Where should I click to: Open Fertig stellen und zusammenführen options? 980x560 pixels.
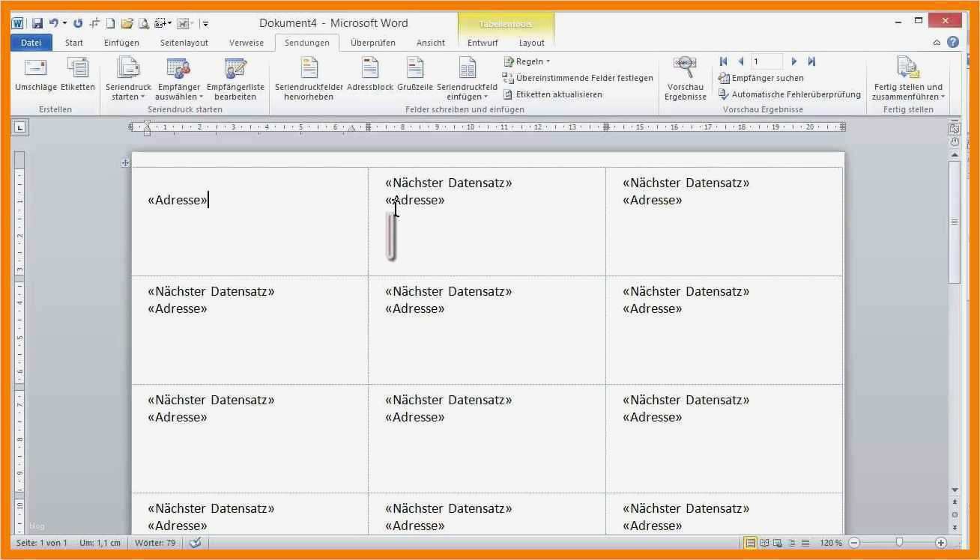[907, 78]
